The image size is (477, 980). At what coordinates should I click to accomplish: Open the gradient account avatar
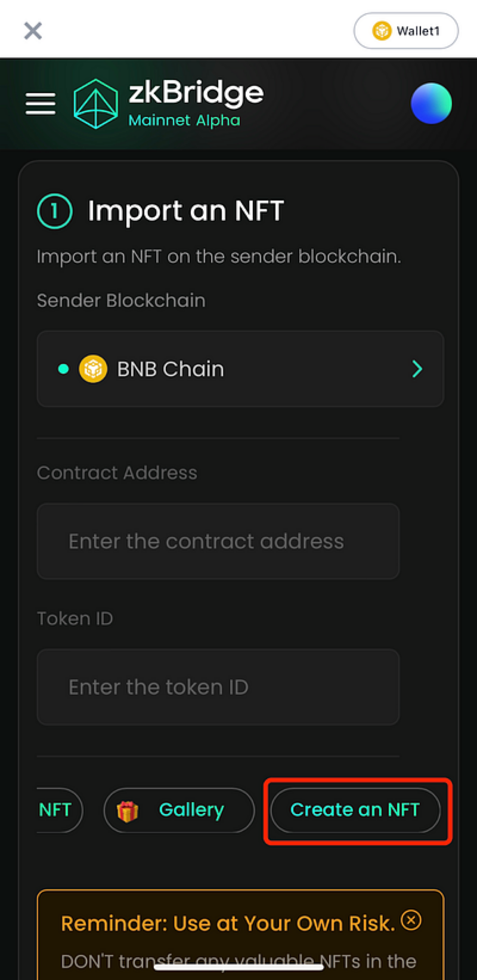pos(431,103)
